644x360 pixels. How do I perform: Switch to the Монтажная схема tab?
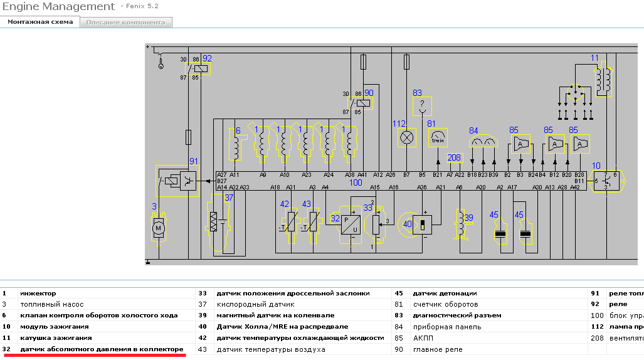click(40, 22)
